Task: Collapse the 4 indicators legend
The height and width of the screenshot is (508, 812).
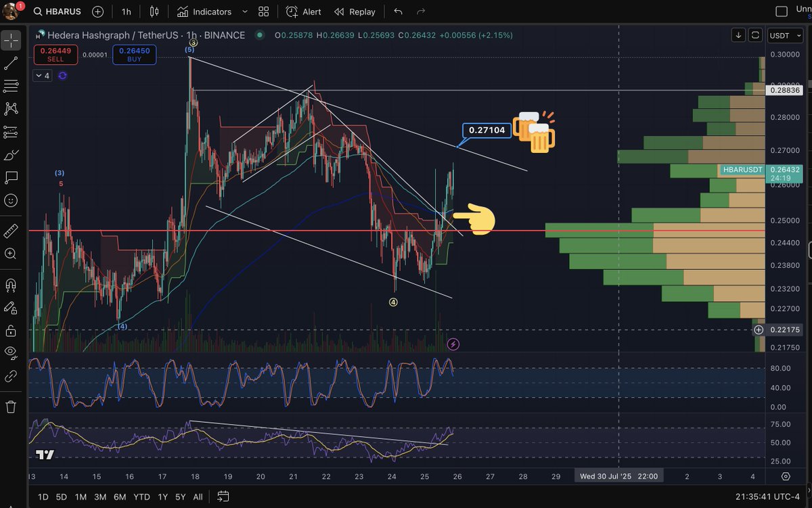Action: click(x=43, y=76)
